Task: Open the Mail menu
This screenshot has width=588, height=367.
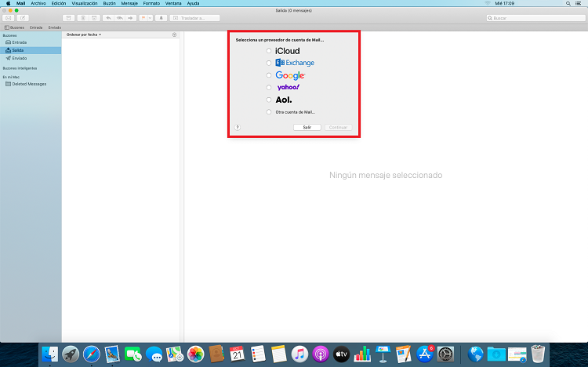Action: [x=20, y=3]
